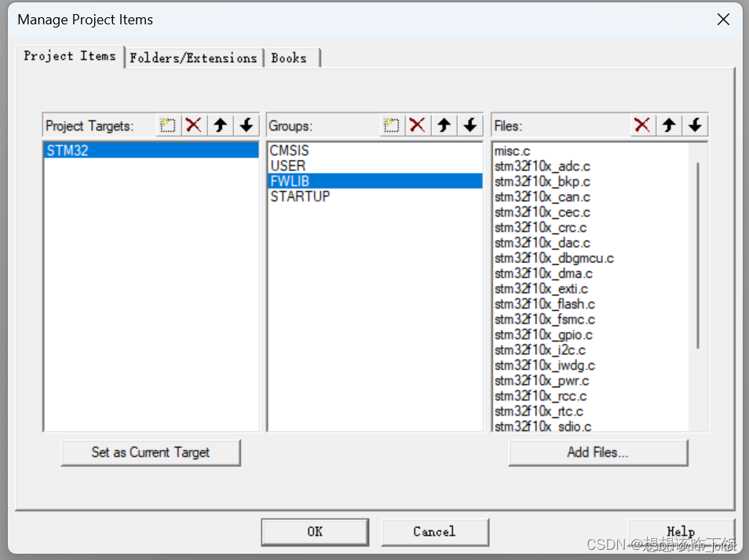Move selected group down
The height and width of the screenshot is (560, 749).
point(470,126)
